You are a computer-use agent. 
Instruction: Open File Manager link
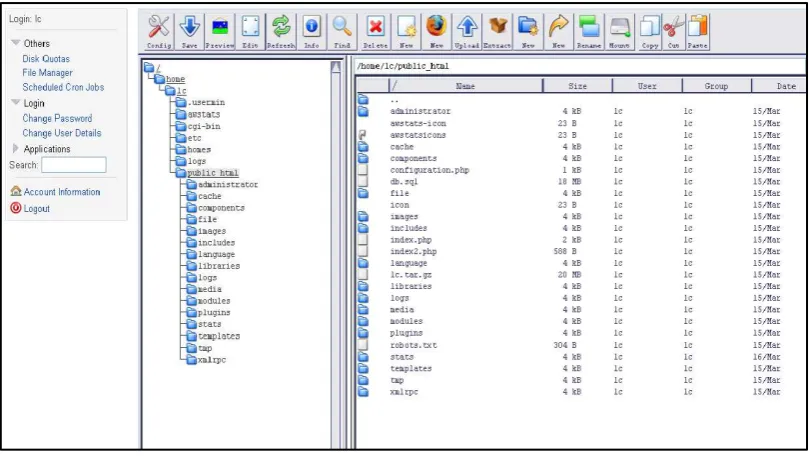click(x=47, y=73)
